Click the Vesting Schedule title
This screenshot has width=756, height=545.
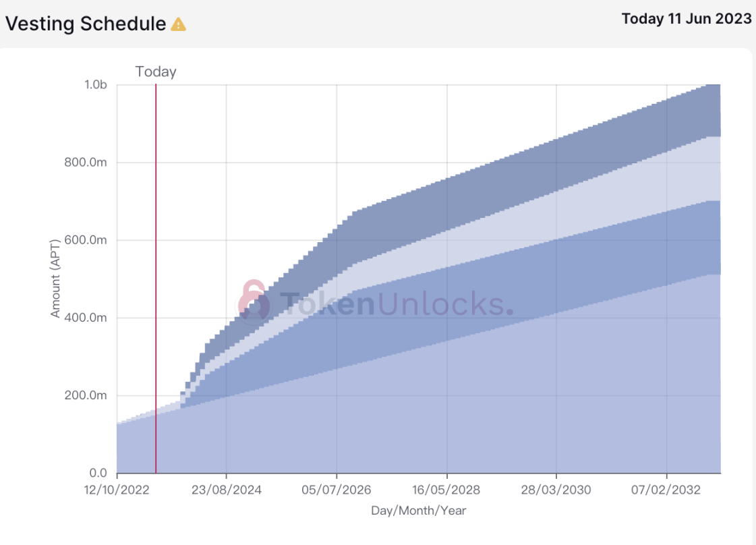tap(86, 24)
